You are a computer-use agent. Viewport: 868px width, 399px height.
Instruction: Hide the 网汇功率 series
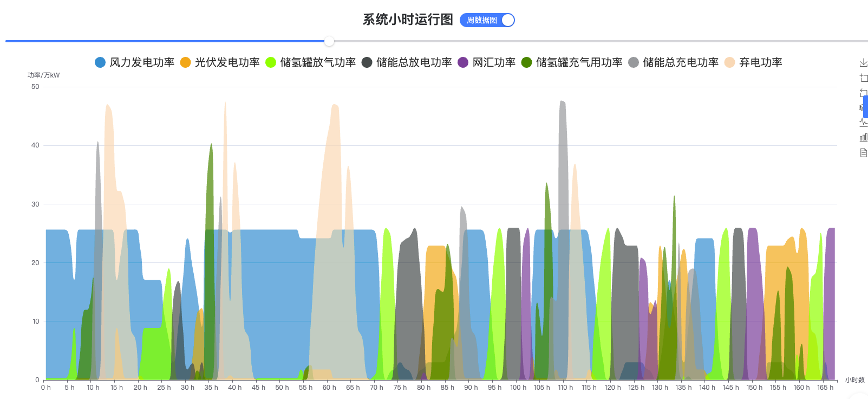tap(487, 62)
